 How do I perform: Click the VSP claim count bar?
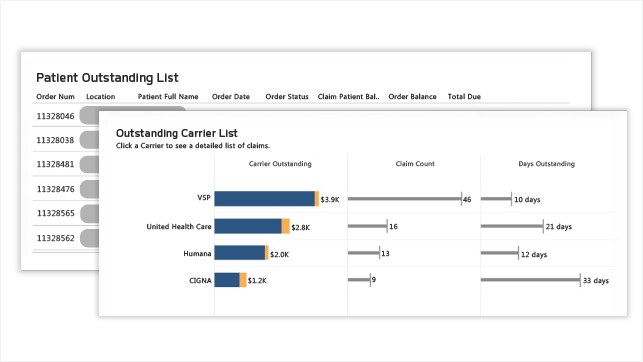[405, 198]
